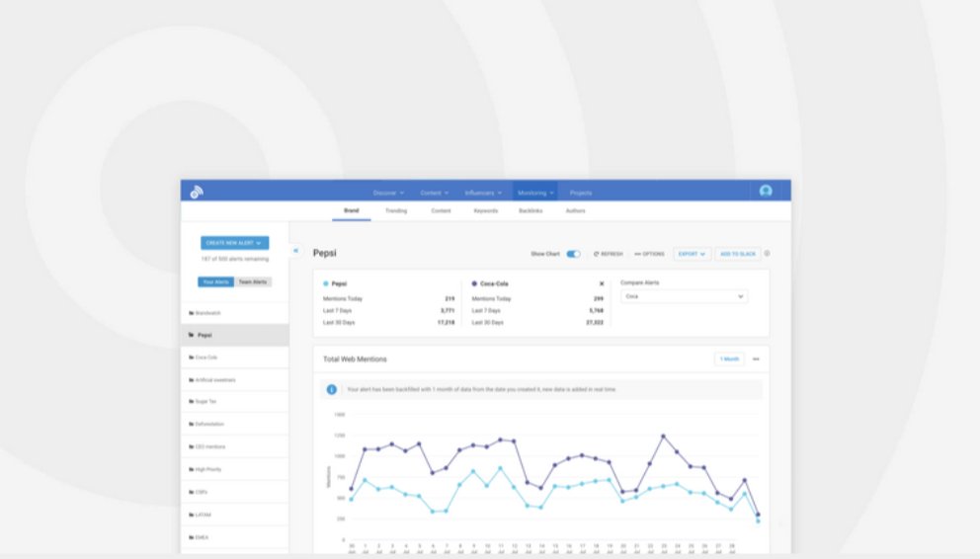Open the Options menu
980x559 pixels.
[649, 254]
